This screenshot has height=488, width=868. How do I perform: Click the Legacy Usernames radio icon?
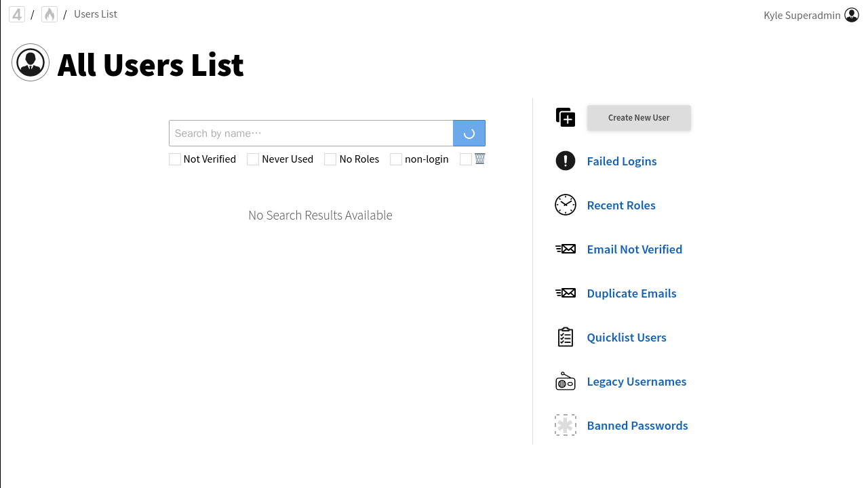click(x=566, y=382)
